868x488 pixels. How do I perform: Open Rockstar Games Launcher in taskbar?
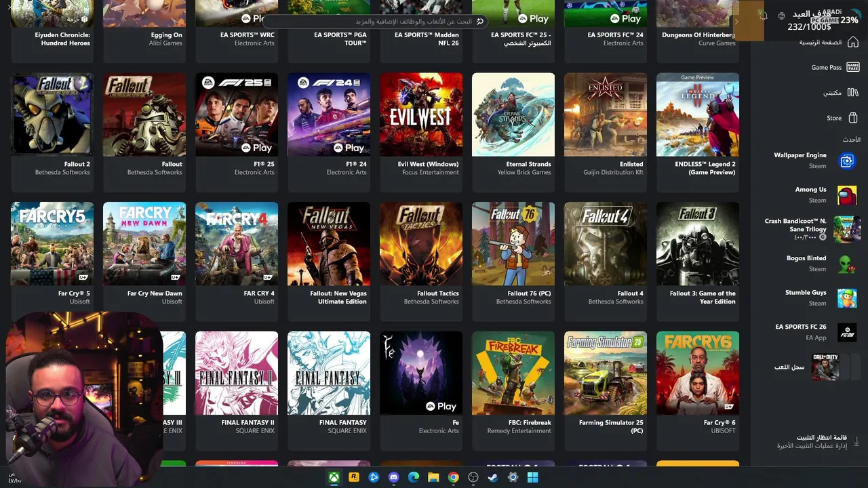[x=353, y=477]
